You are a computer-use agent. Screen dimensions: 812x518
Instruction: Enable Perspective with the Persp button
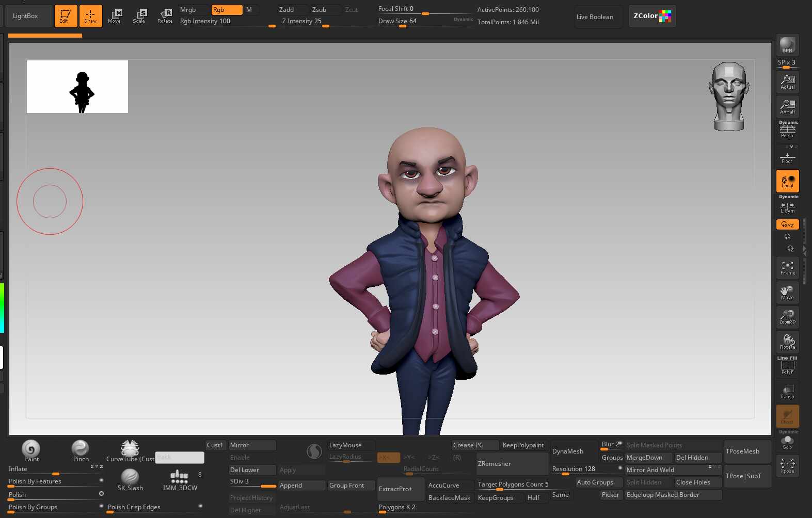click(787, 130)
